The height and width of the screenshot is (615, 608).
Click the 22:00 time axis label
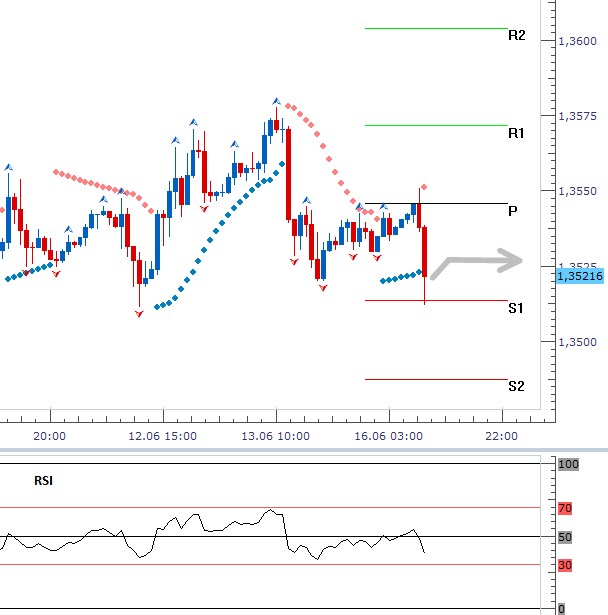point(501,436)
